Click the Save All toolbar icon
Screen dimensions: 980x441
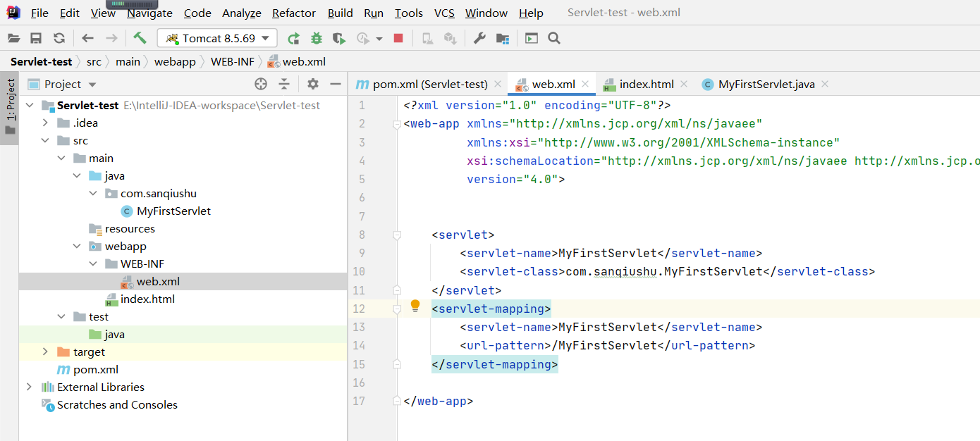36,38
